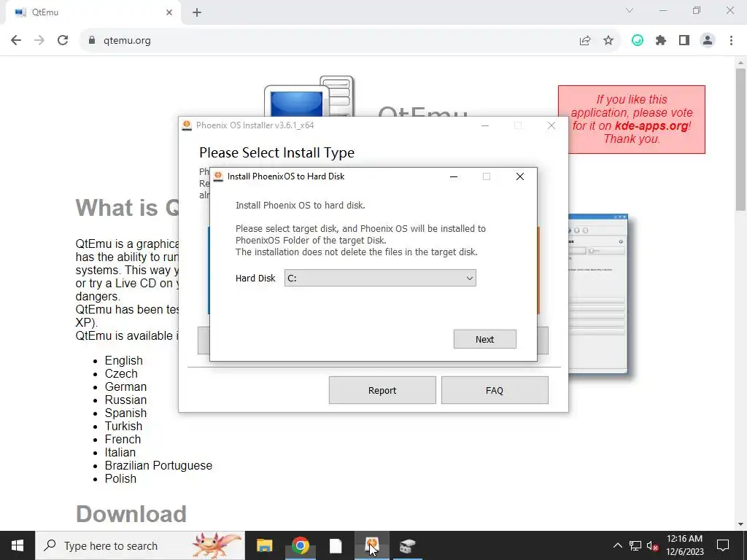The image size is (747, 560).
Task: Open the Chrome tab search chevron
Action: click(630, 10)
